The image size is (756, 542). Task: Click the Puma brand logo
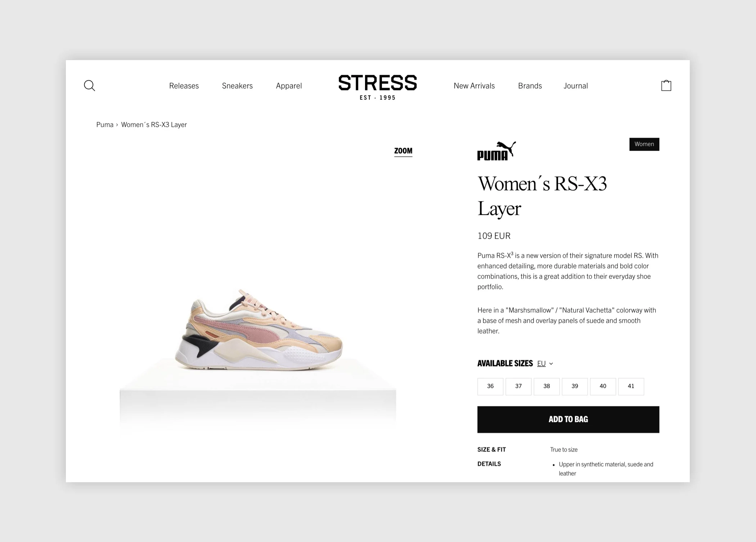(x=496, y=151)
